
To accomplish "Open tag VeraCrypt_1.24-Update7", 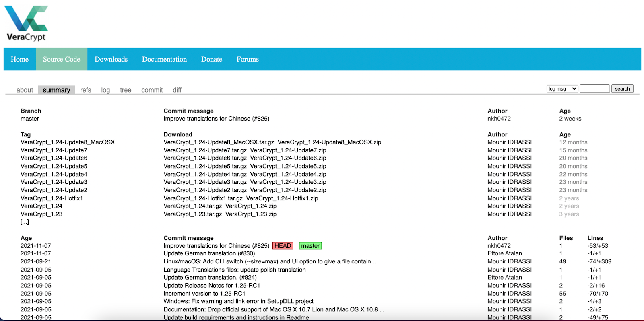I will [54, 150].
